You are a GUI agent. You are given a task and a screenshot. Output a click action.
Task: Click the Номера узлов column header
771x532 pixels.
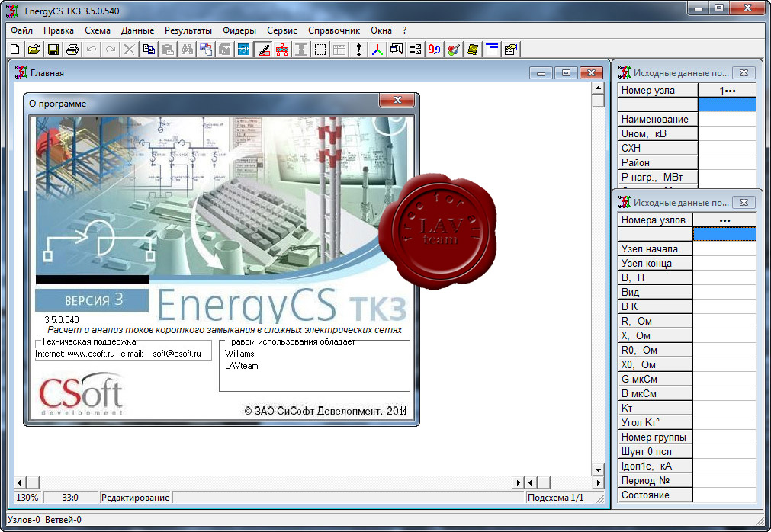(x=655, y=220)
